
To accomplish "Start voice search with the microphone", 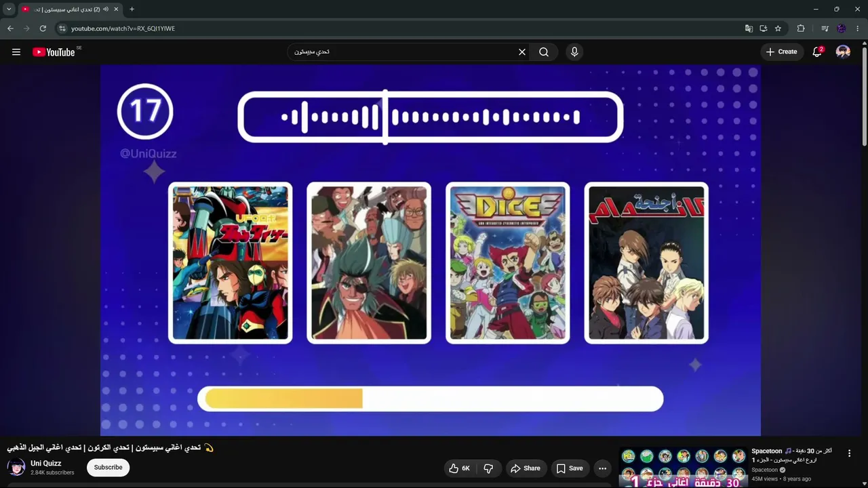I will pos(574,52).
